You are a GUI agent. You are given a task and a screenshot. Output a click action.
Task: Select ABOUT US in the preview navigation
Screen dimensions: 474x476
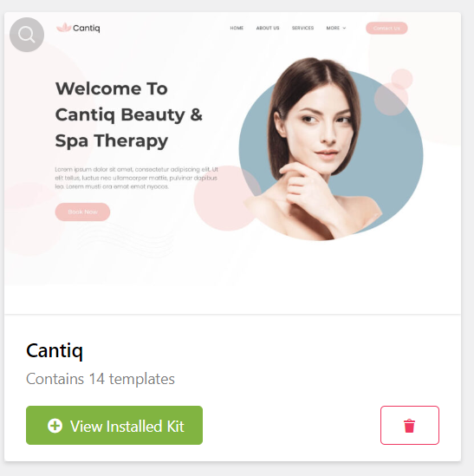(268, 28)
